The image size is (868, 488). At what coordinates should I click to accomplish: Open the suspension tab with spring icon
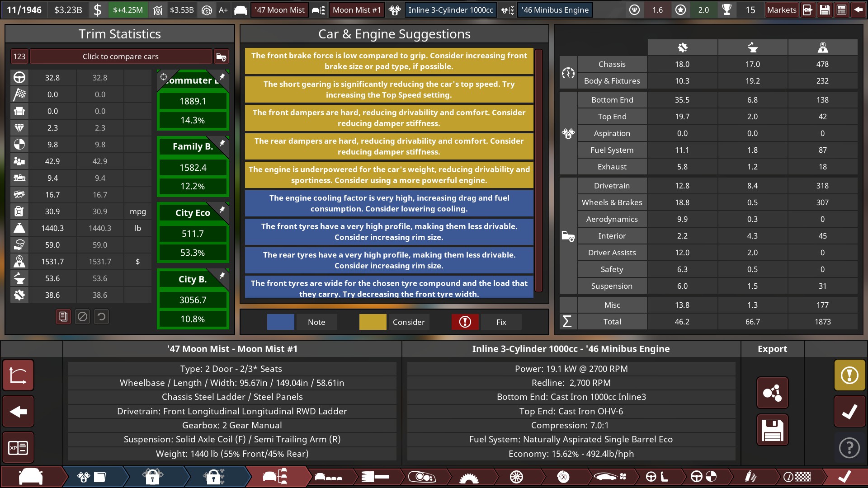[750, 477]
